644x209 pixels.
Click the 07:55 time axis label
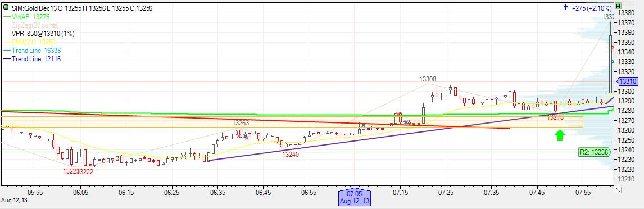point(583,192)
